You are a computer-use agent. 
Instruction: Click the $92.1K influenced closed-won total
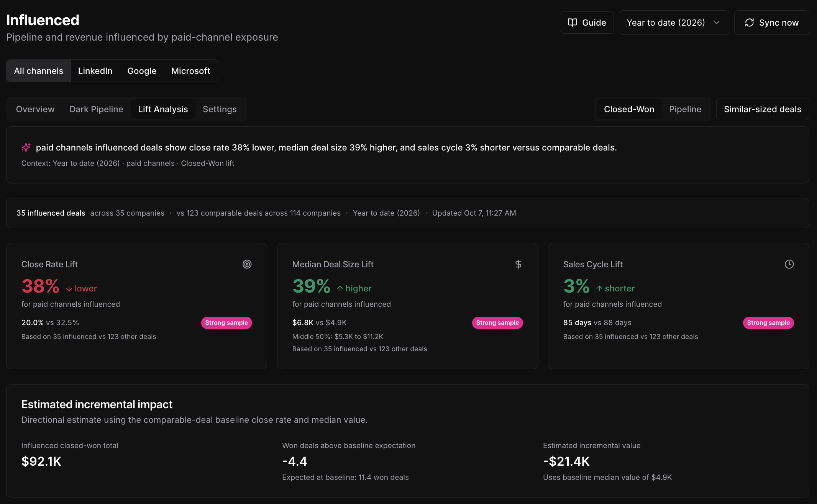[41, 461]
